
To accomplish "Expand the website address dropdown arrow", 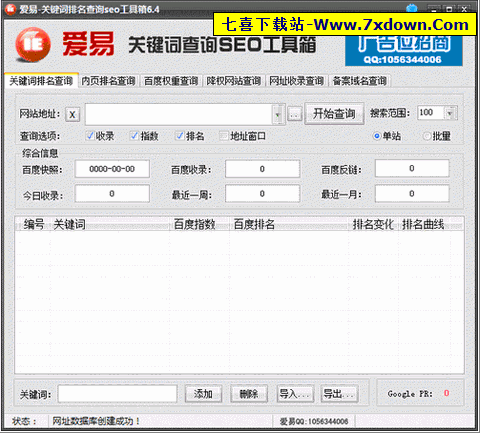I will tap(278, 115).
